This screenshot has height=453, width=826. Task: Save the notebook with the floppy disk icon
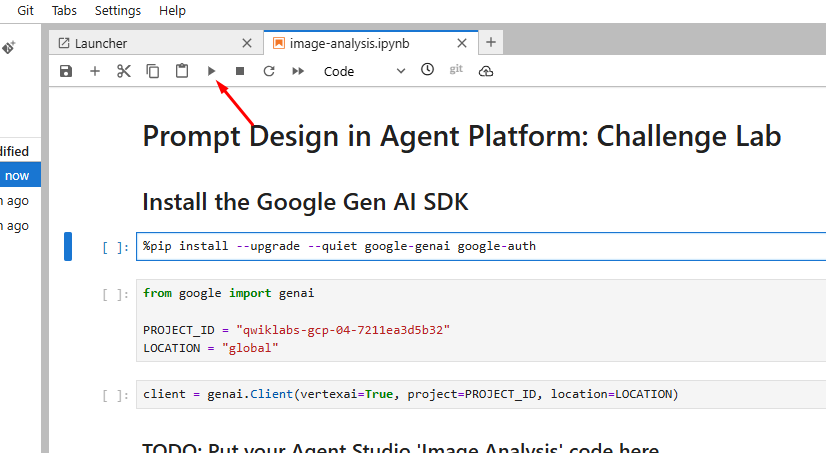pyautogui.click(x=66, y=71)
